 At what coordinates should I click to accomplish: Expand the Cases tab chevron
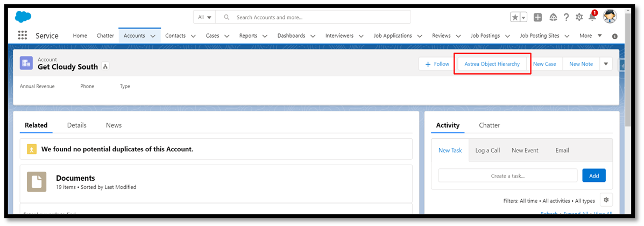point(227,36)
